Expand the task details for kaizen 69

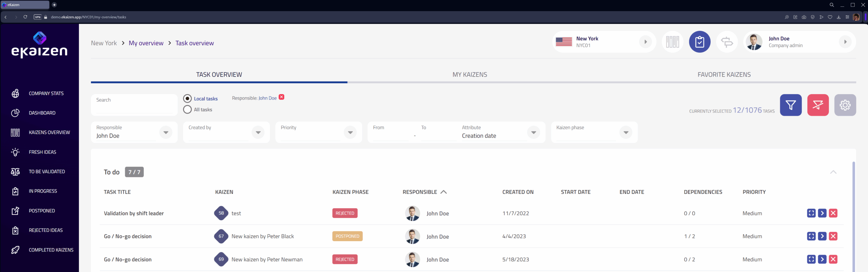click(x=811, y=259)
